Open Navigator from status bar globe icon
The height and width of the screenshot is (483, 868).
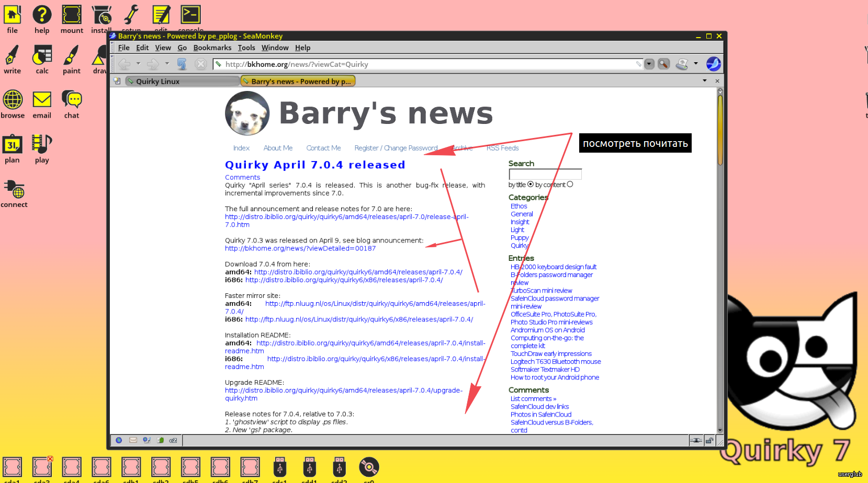click(x=119, y=440)
